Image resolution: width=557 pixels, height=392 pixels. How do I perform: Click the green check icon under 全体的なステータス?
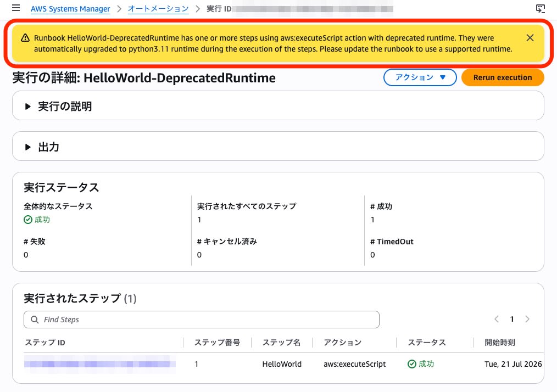(27, 220)
